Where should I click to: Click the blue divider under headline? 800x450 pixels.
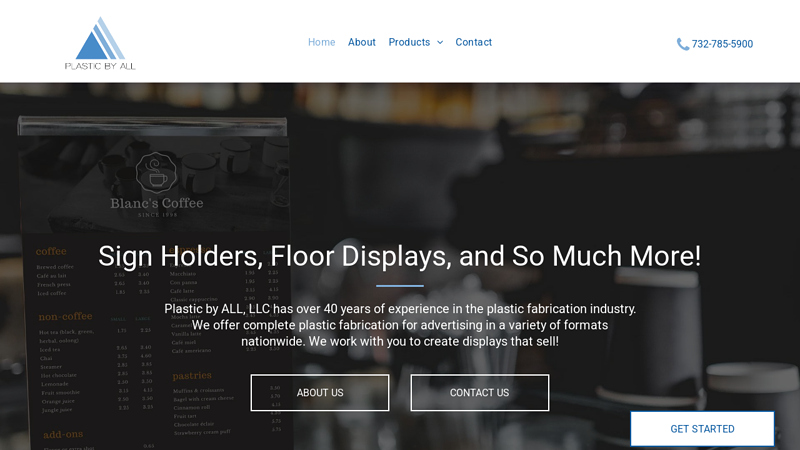(400, 286)
